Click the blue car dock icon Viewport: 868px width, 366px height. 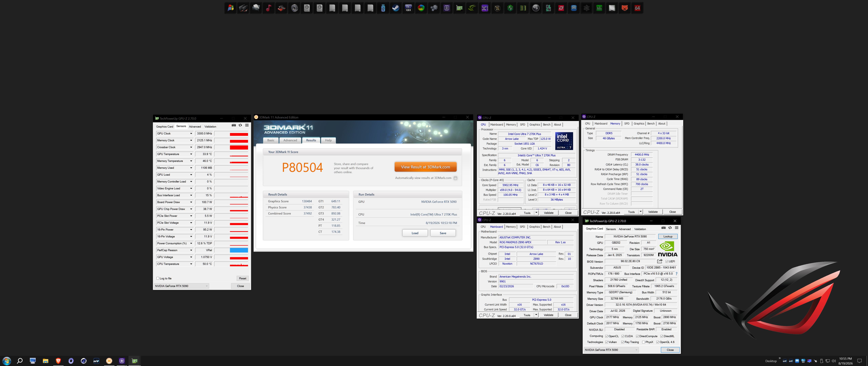point(574,8)
